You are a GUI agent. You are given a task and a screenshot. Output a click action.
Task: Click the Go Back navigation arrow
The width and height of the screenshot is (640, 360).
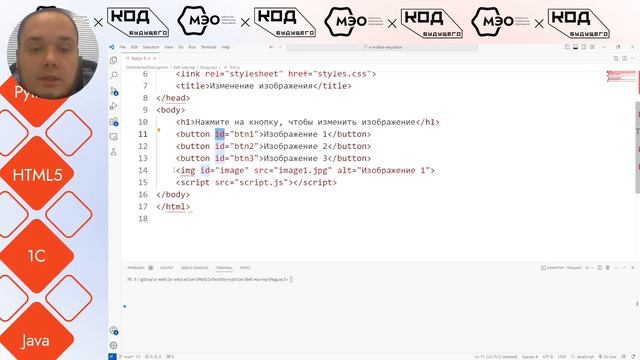(x=271, y=47)
